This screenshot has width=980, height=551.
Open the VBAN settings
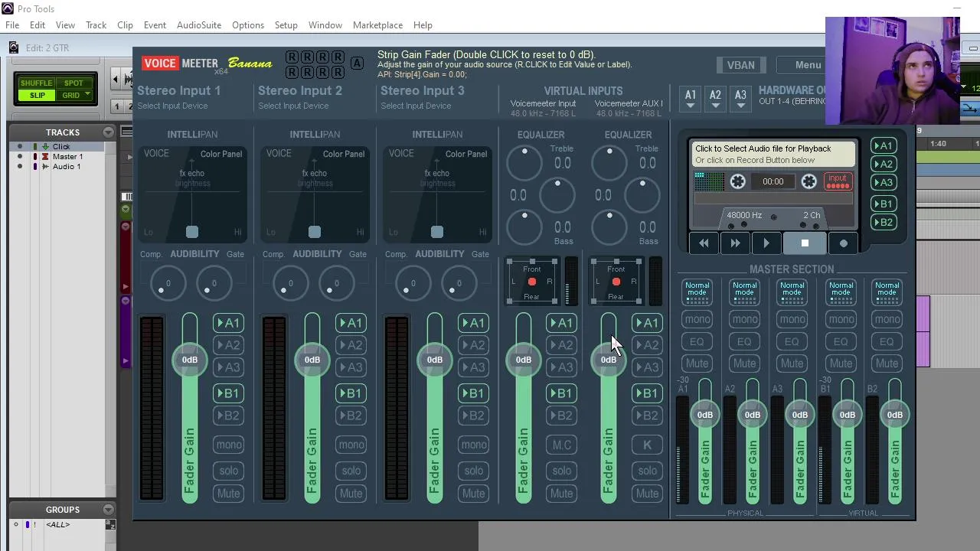click(740, 65)
